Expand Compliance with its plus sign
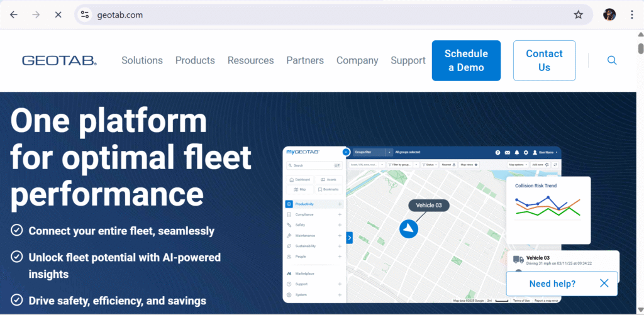644x315 pixels. 340,214
